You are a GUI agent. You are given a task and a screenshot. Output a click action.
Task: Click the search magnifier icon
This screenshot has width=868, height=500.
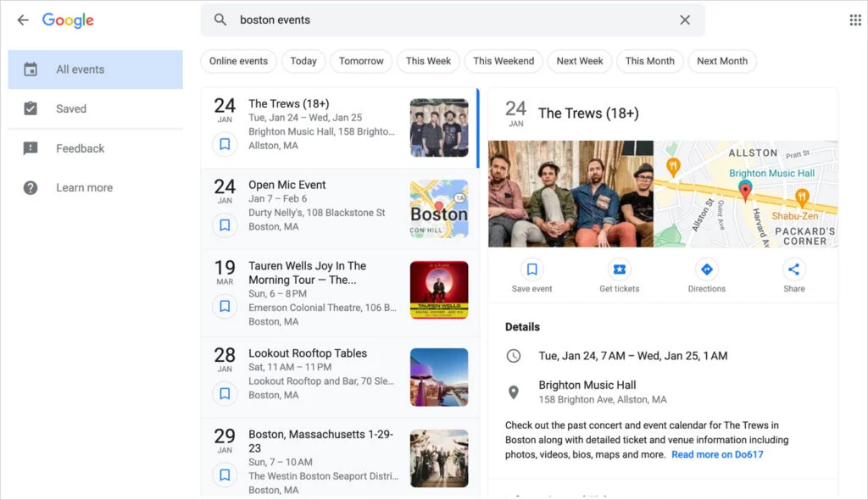click(220, 20)
